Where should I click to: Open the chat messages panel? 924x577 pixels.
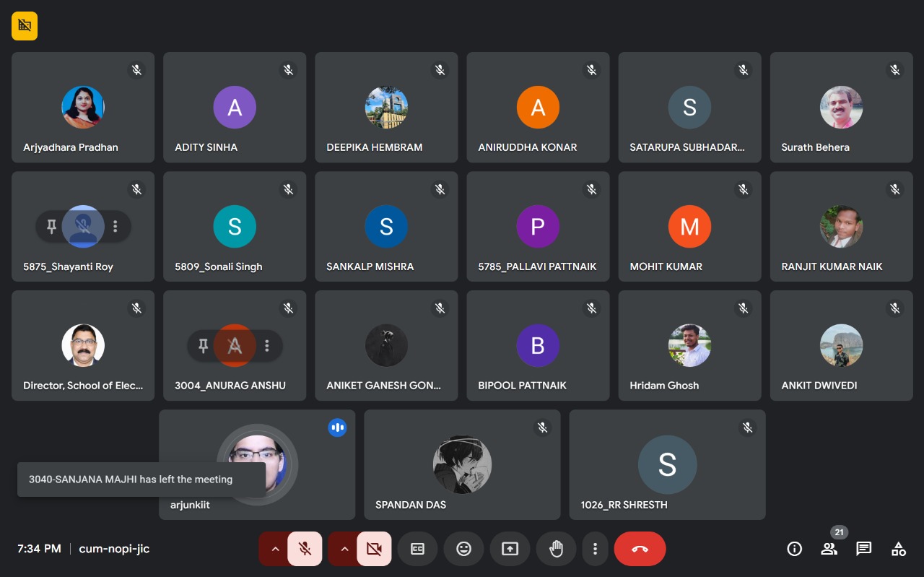coord(863,549)
